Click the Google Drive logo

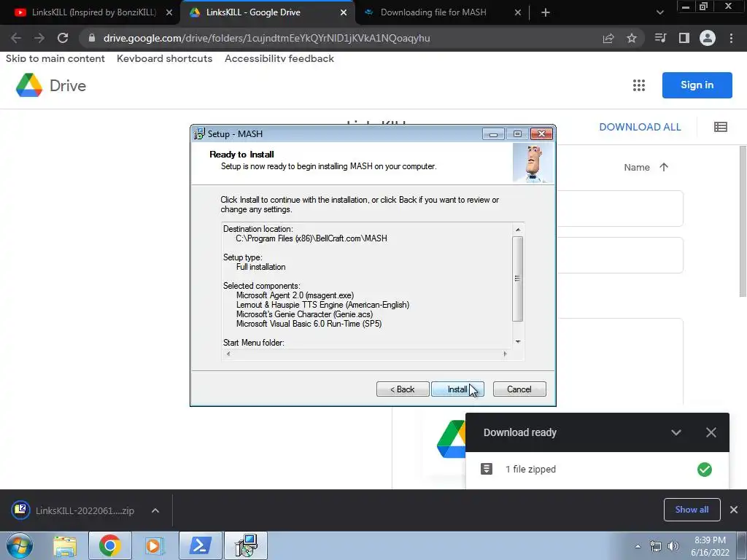click(51, 85)
